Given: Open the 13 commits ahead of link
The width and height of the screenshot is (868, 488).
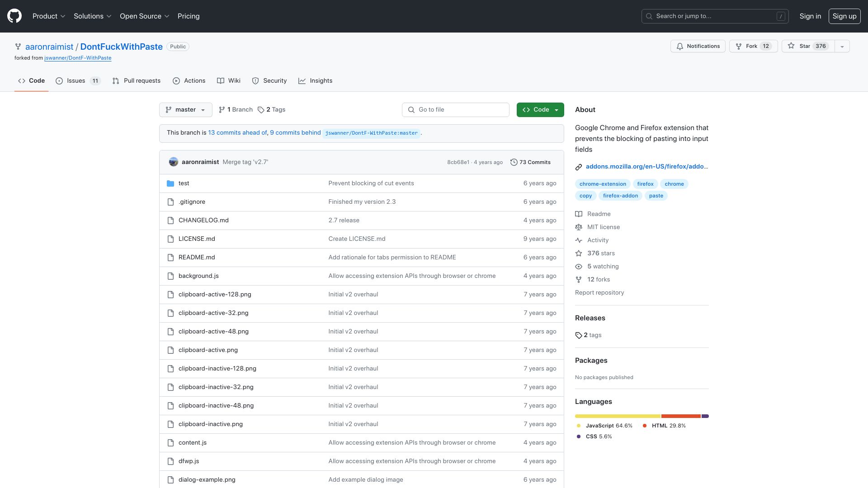Looking at the screenshot, I should click(x=237, y=133).
